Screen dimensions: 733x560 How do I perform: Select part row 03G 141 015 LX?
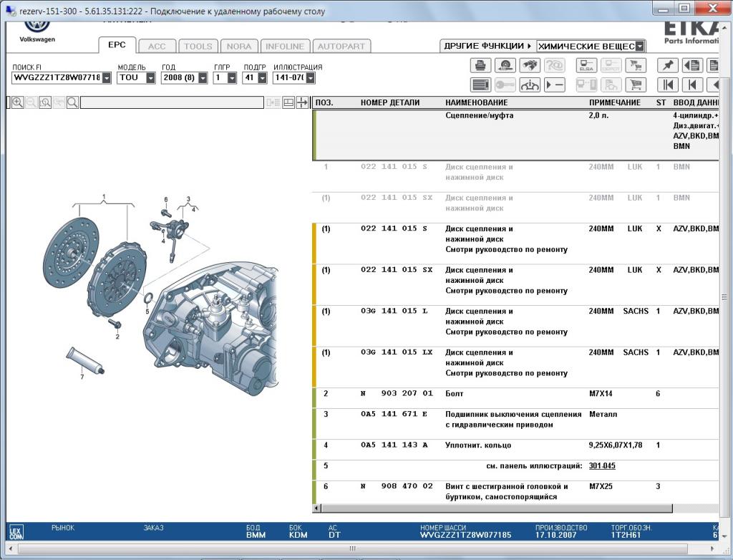(x=516, y=367)
